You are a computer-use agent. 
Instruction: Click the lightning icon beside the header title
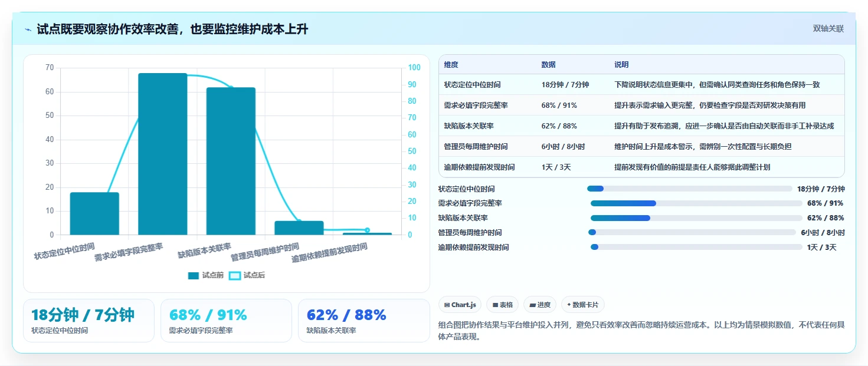click(x=28, y=29)
